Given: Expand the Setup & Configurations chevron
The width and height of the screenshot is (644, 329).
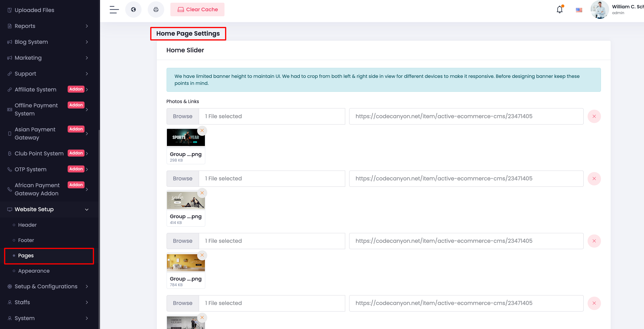Looking at the screenshot, I should tap(87, 286).
